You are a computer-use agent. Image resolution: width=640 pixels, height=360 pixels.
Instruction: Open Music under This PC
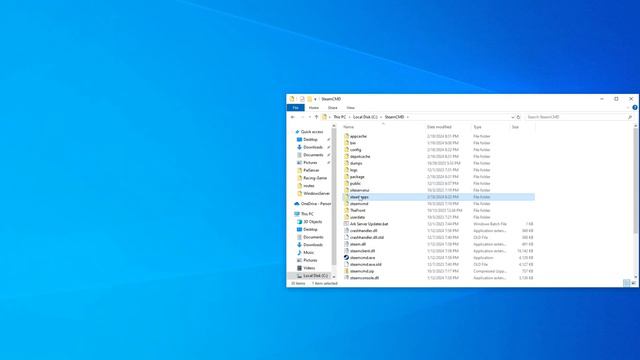309,253
